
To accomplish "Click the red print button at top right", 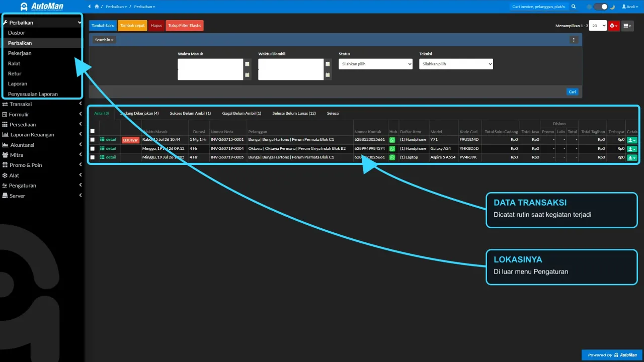I will pos(614,26).
